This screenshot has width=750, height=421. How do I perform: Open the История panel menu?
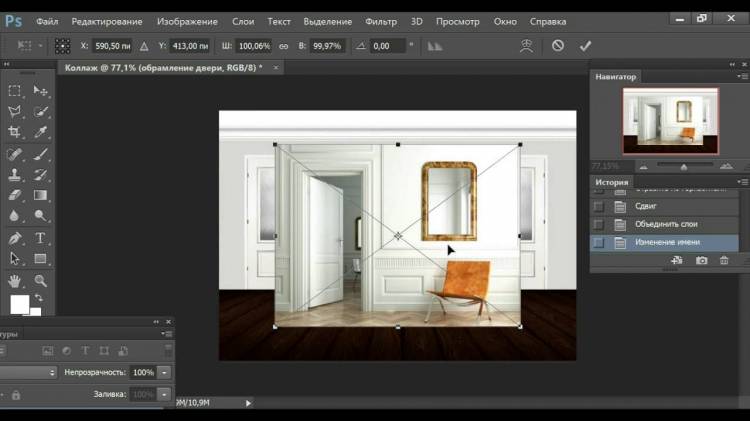[742, 182]
